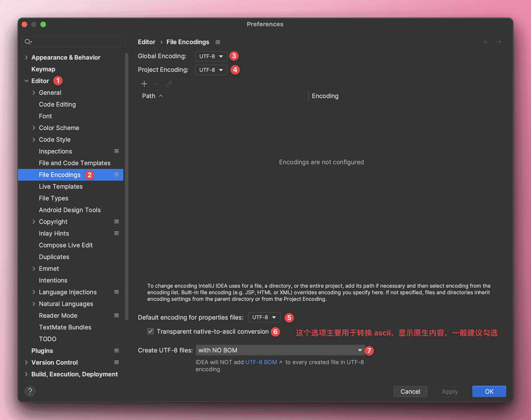531x420 pixels.
Task: Click the remove path minus icon
Action: click(156, 84)
